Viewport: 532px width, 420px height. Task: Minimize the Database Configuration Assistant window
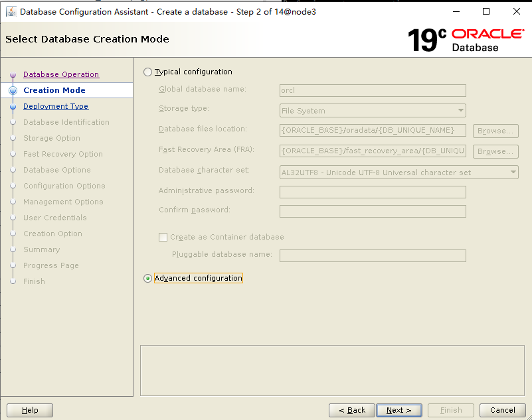click(456, 11)
